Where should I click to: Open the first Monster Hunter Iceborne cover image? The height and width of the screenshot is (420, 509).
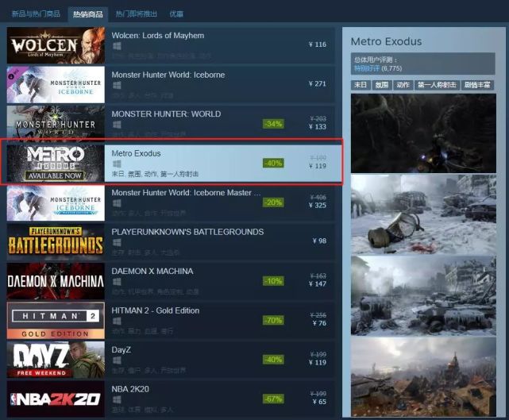point(56,84)
